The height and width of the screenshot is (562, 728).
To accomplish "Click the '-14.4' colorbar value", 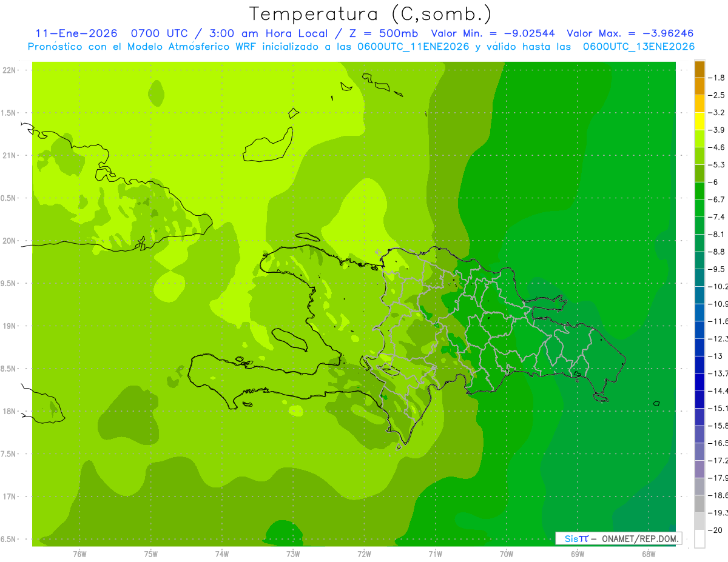I will tap(718, 390).
